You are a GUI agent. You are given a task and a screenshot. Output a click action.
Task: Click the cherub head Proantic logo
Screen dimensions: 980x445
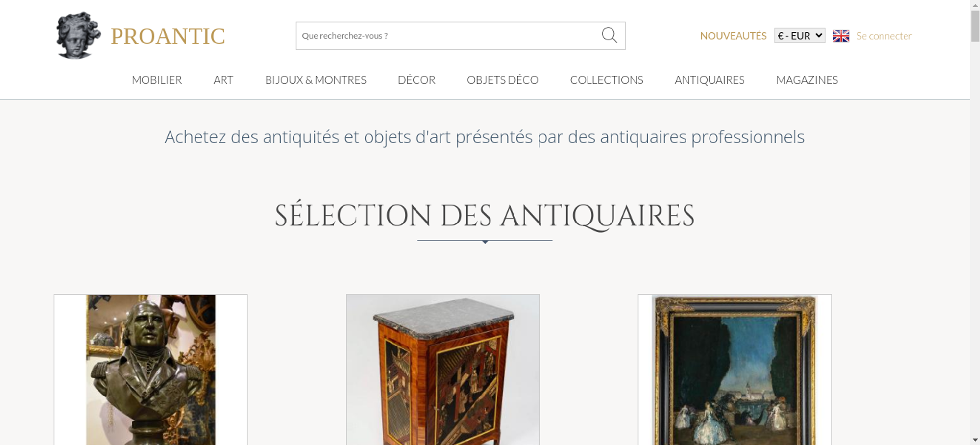[x=78, y=36]
